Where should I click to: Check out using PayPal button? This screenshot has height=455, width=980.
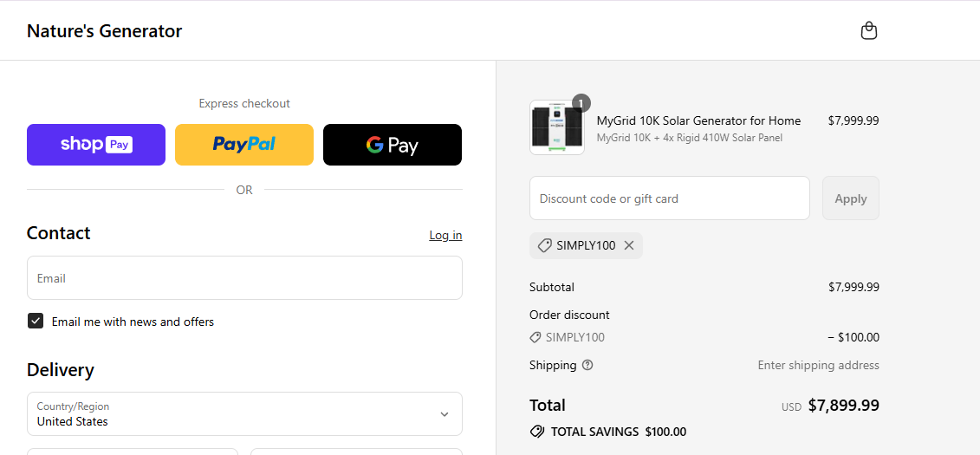[x=244, y=145]
